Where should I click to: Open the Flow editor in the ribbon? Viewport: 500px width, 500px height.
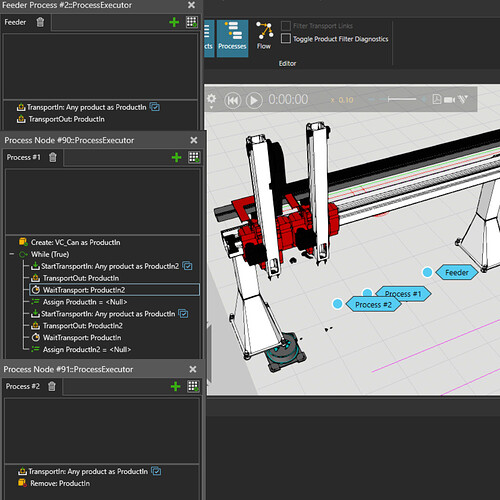[264, 36]
